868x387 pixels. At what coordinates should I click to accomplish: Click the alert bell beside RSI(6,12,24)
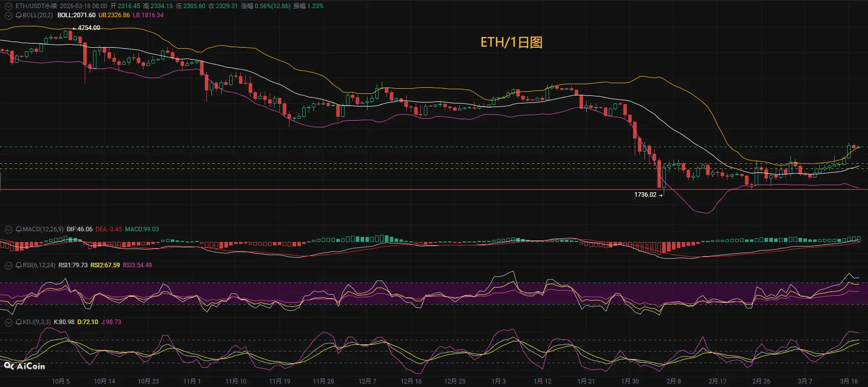[19, 265]
